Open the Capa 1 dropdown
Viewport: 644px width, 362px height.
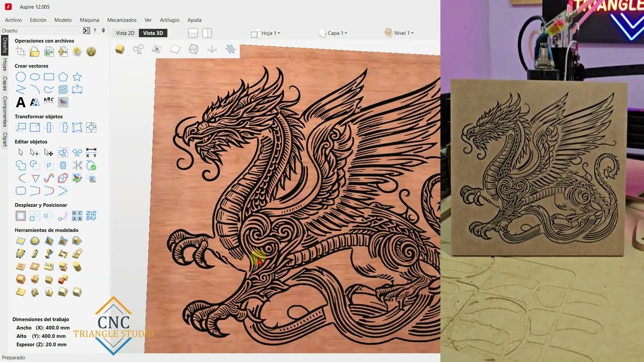point(333,33)
